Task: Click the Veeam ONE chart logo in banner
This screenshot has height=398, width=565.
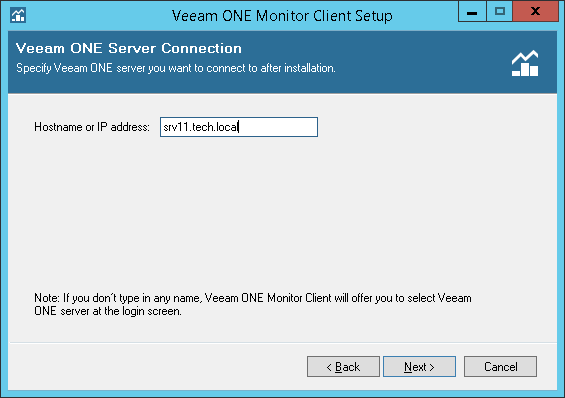Action: (525, 63)
